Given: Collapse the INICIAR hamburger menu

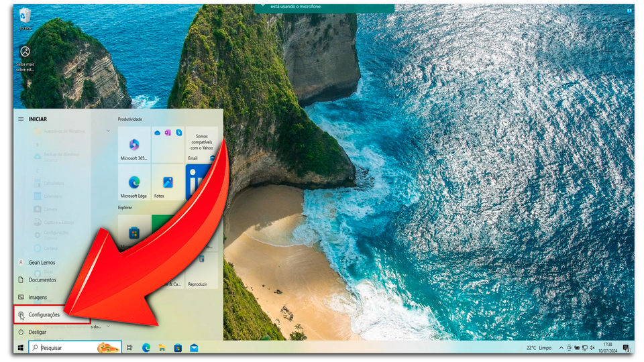Looking at the screenshot, I should coord(21,119).
